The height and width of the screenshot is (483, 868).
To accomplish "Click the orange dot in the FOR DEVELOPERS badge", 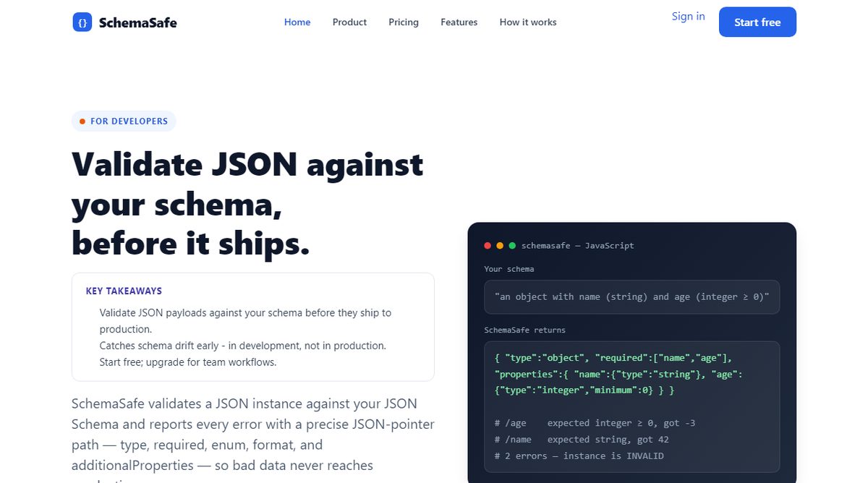I will [82, 121].
